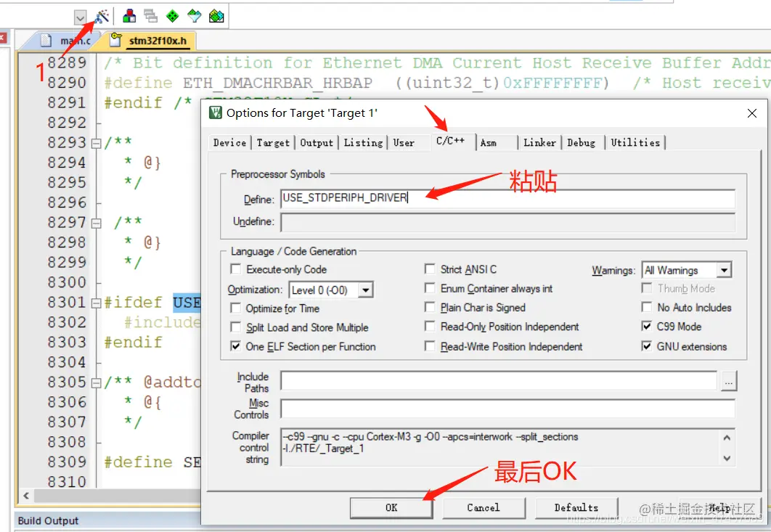Click the Build Output panel title
771x532 pixels.
[48, 520]
